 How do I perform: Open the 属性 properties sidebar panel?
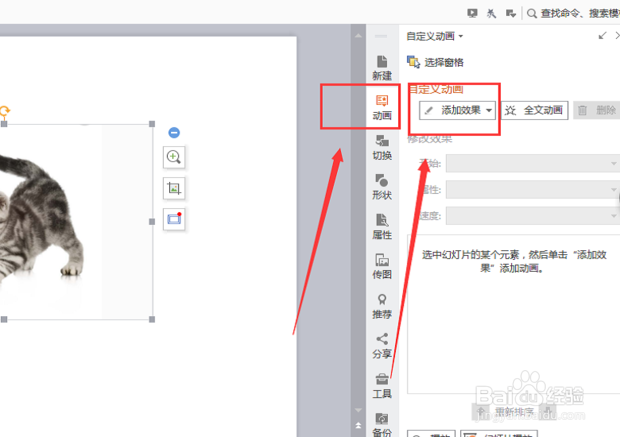(x=382, y=227)
